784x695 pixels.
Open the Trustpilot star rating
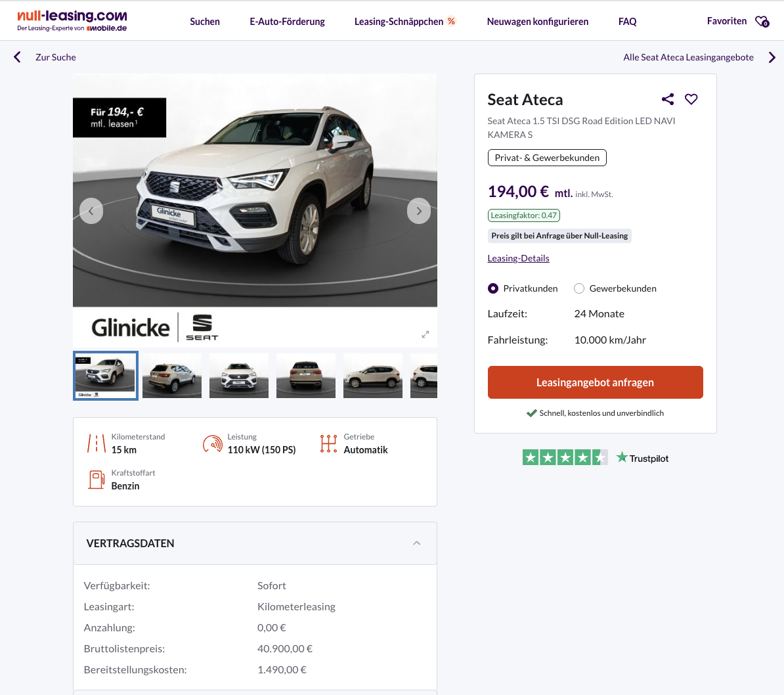[x=565, y=458]
